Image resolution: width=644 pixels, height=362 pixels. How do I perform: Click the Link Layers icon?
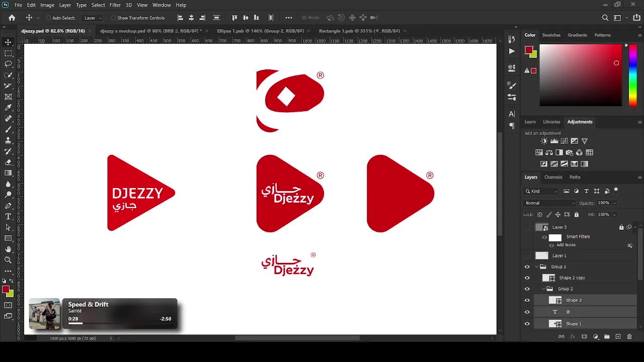tap(561, 337)
